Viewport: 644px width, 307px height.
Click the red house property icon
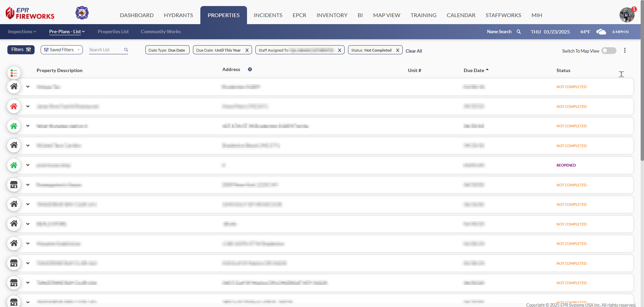[x=14, y=106]
